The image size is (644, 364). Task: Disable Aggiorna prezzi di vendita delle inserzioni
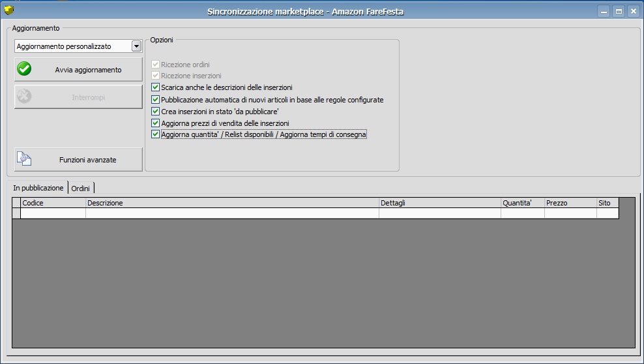click(155, 123)
